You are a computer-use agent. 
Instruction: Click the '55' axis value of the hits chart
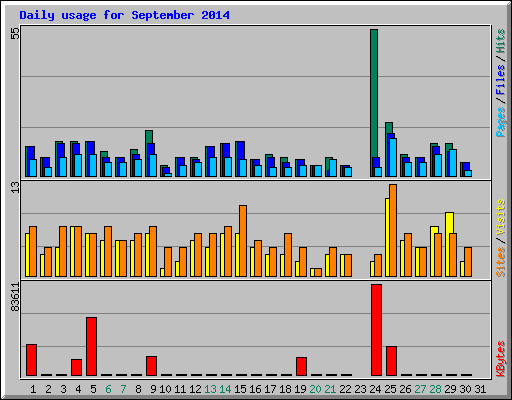15,33
